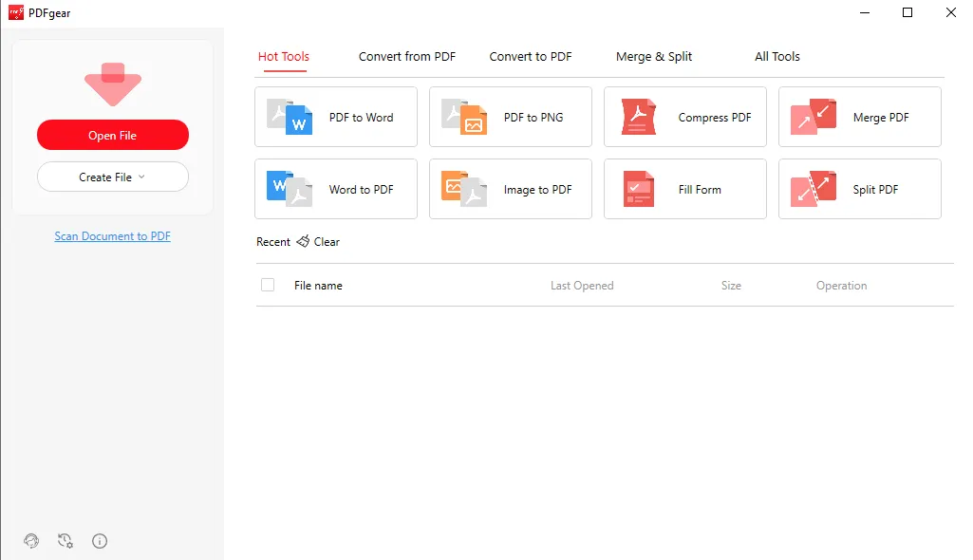Clear the recent files list
Viewport: 973px width, 560px height.
[327, 242]
